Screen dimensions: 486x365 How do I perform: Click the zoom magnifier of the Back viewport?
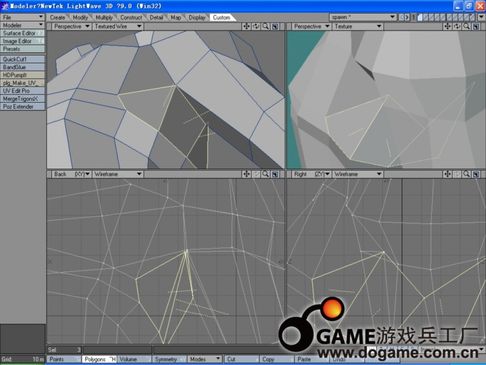[266, 174]
